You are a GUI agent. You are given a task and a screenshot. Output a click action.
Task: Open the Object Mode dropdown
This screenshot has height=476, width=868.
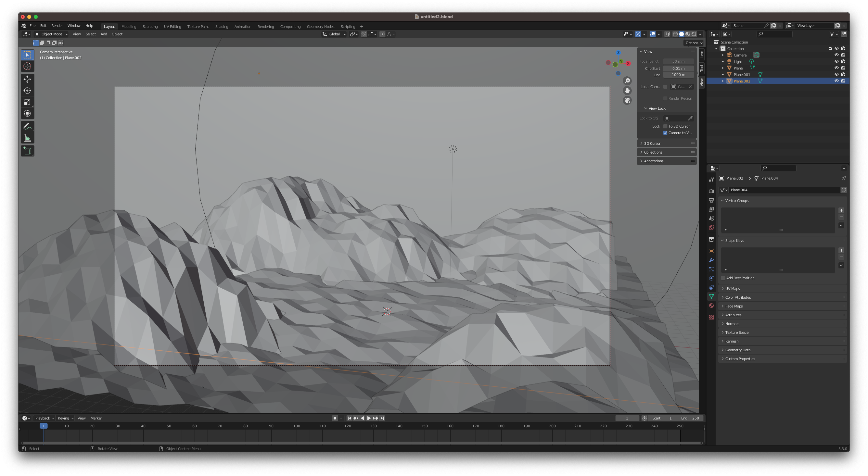[x=51, y=34]
